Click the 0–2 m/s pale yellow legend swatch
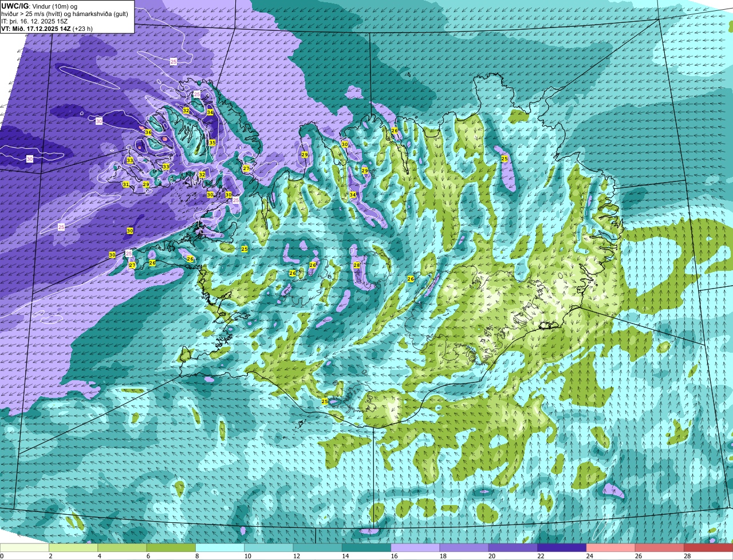This screenshot has width=733, height=560. click(25, 547)
